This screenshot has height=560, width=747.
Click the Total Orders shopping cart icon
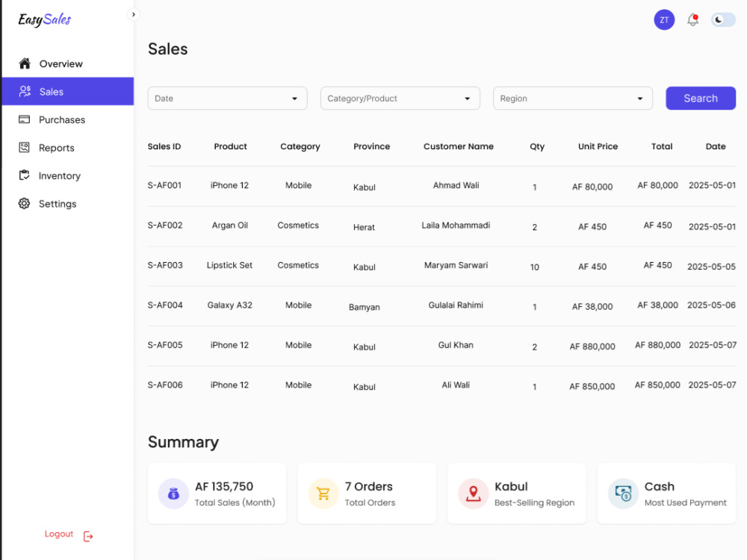point(323,494)
